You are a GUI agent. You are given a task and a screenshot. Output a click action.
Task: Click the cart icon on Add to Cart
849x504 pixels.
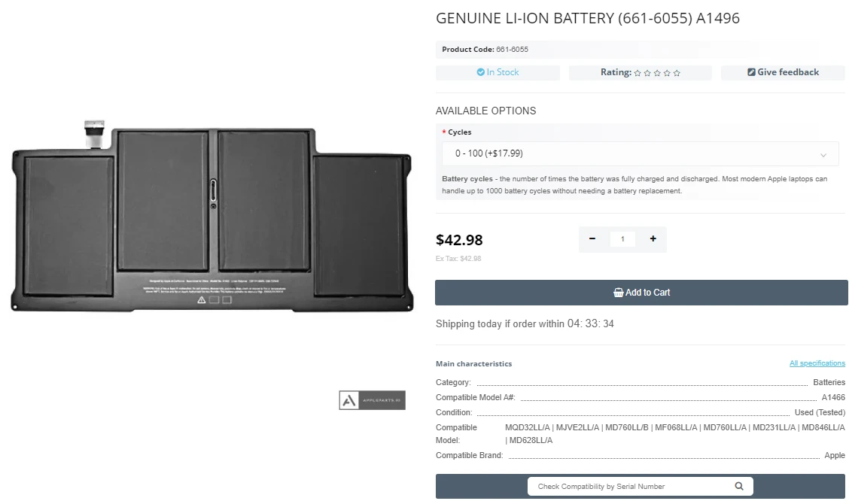619,293
